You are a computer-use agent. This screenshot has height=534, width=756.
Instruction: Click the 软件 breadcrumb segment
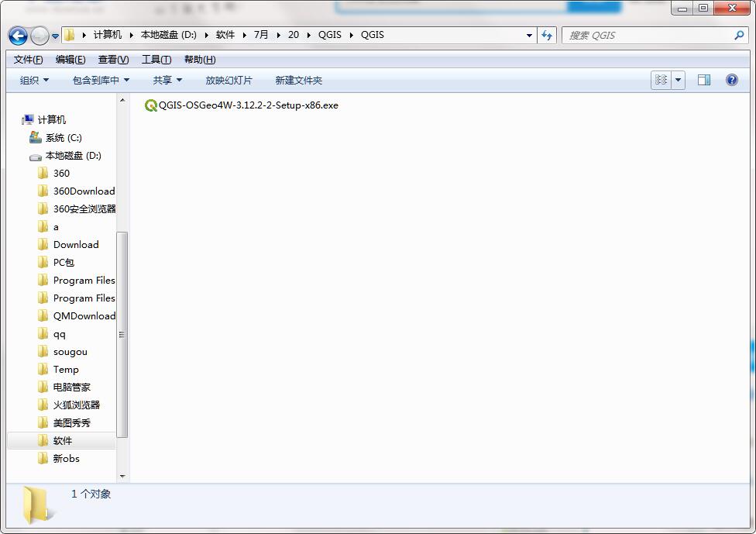225,35
